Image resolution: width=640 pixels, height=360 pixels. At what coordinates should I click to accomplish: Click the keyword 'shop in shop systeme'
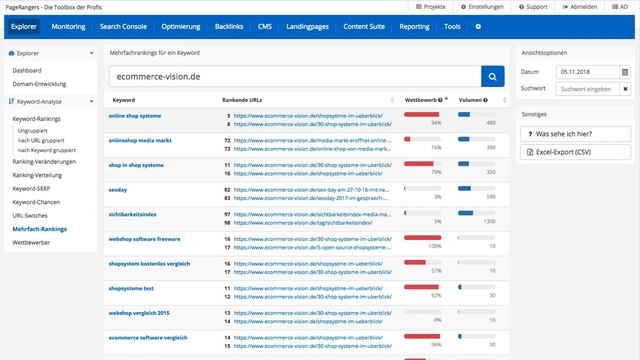pos(136,165)
